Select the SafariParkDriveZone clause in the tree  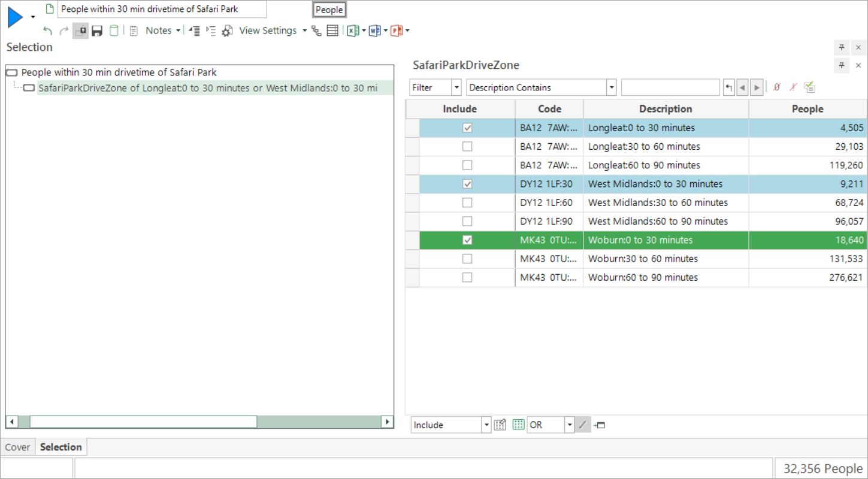pos(208,88)
